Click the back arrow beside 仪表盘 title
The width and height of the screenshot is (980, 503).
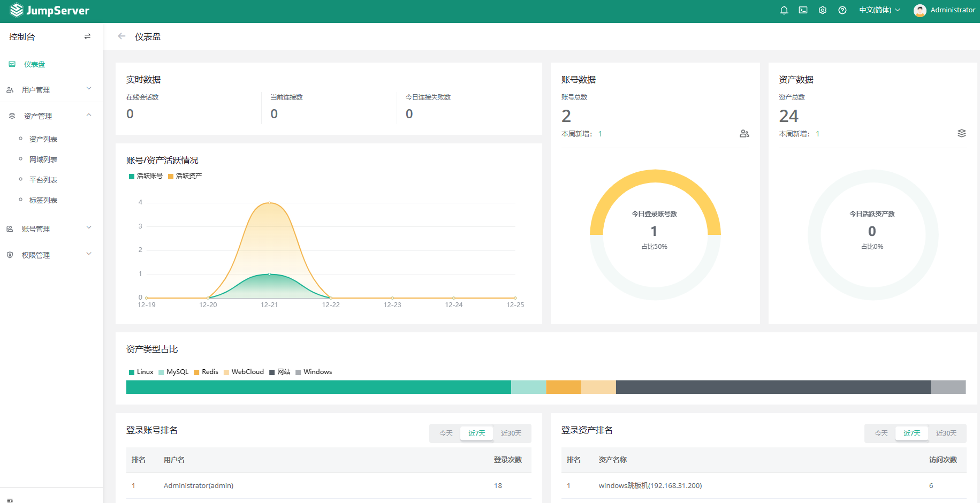coord(121,36)
